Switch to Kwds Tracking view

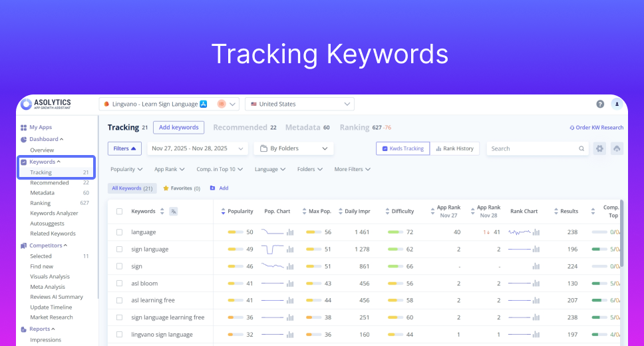click(x=403, y=148)
